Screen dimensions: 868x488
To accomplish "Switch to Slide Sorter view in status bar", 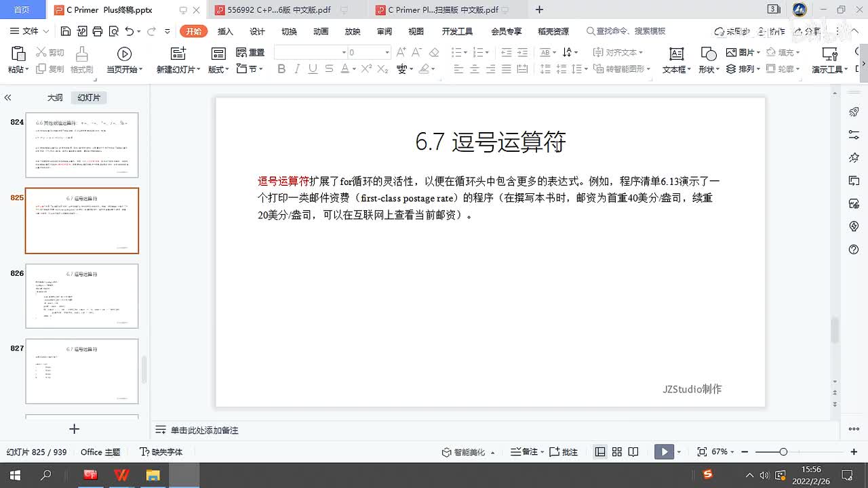I will (x=617, y=451).
